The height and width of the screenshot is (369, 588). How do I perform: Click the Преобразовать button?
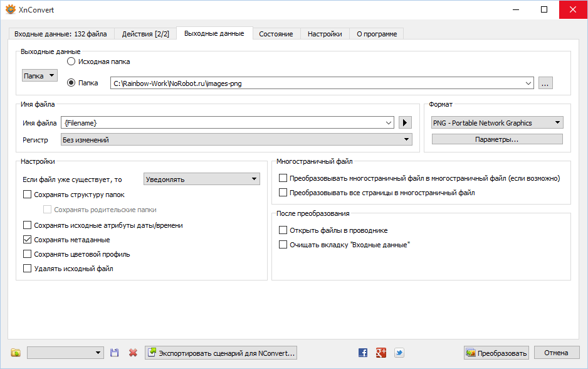point(496,353)
